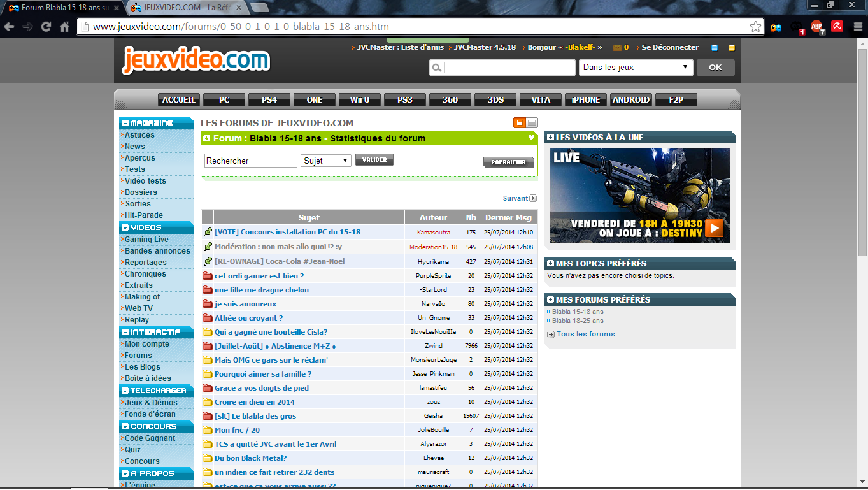Switch to the JEUXVIDEO.COM browser tab

pyautogui.click(x=186, y=8)
